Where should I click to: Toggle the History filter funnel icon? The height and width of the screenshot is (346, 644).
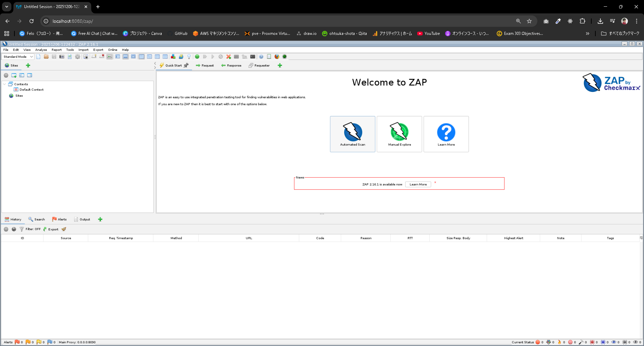pyautogui.click(x=21, y=229)
